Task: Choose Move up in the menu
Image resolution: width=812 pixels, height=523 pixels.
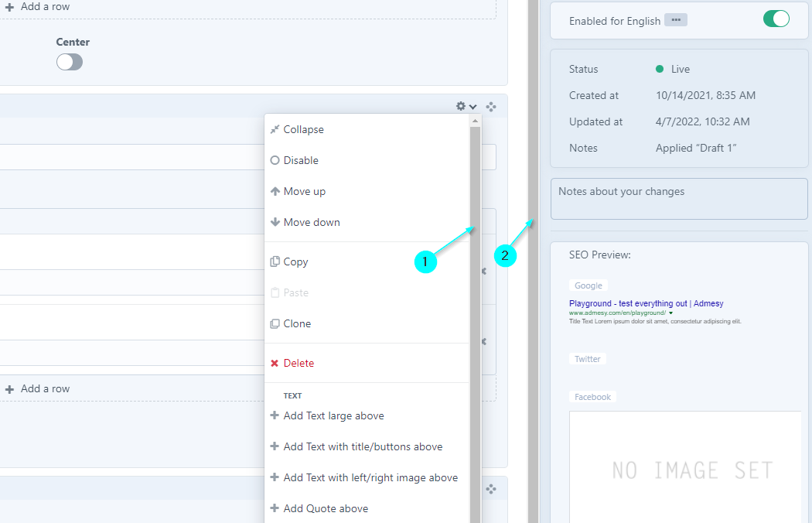Action: coord(367,191)
